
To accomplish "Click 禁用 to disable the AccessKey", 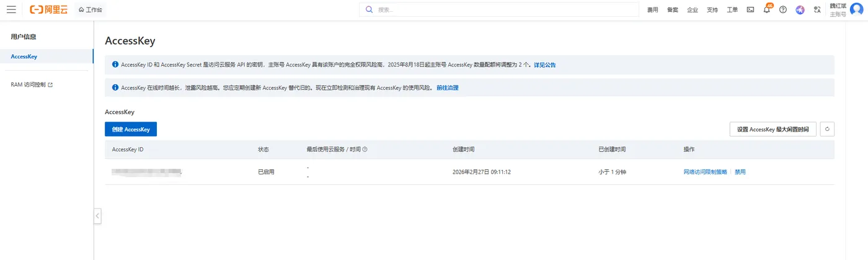I will (x=740, y=172).
